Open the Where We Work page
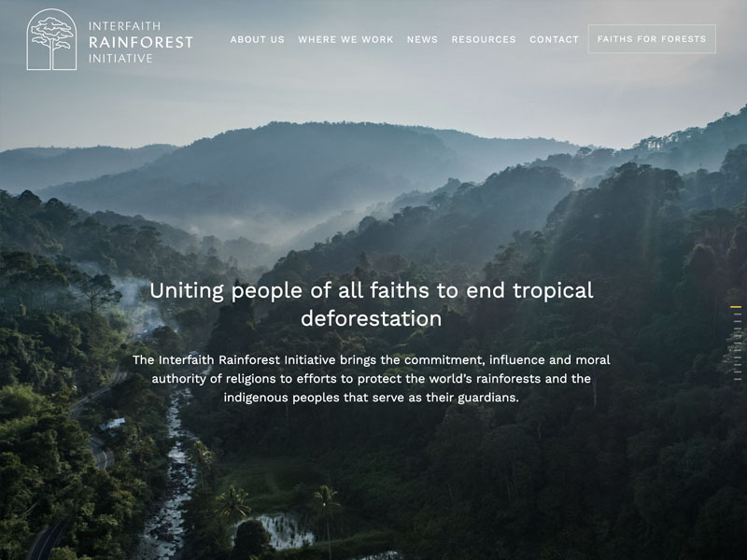 [x=345, y=39]
